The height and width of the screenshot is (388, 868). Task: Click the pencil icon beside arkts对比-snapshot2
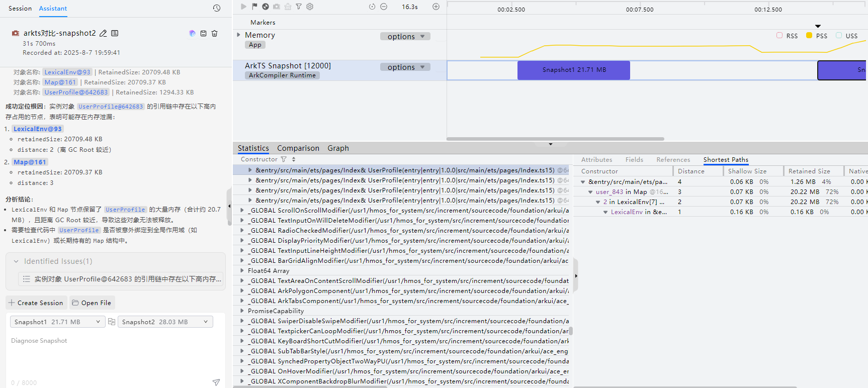(x=103, y=33)
